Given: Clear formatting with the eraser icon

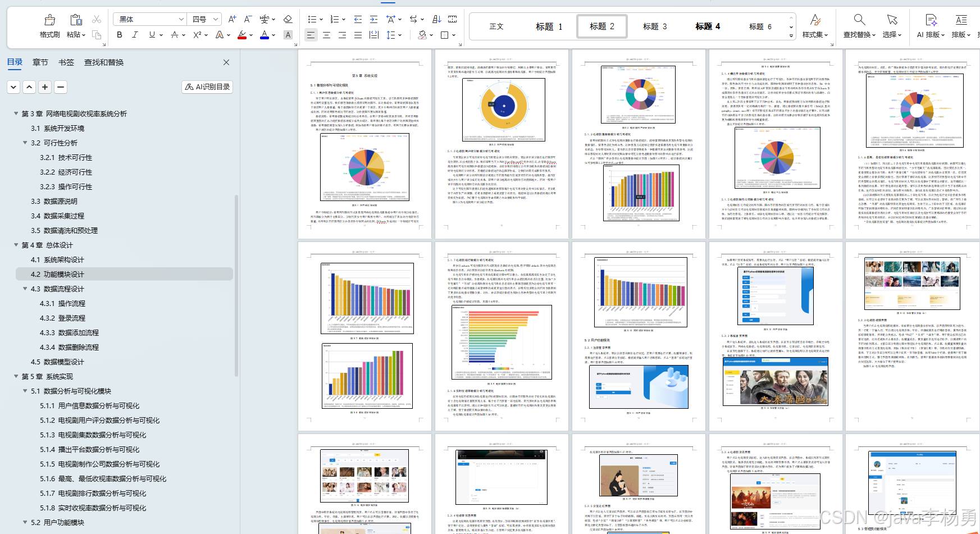Looking at the screenshot, I should (288, 19).
